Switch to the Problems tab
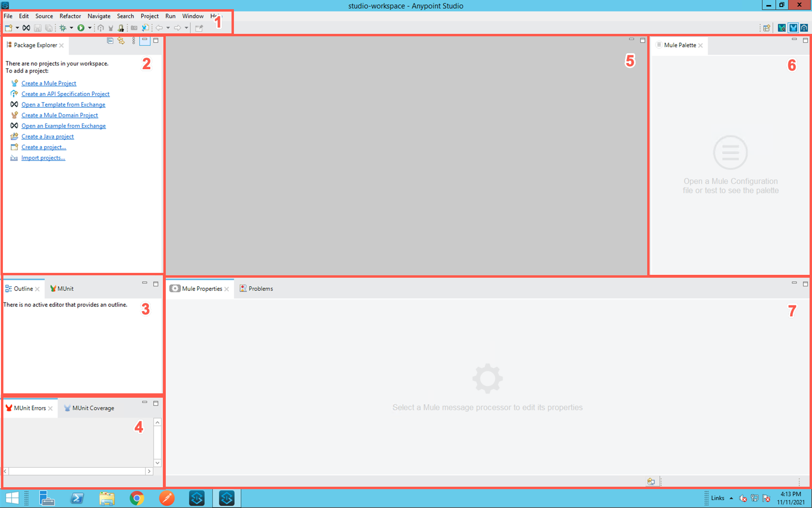The image size is (812, 508). pyautogui.click(x=257, y=288)
